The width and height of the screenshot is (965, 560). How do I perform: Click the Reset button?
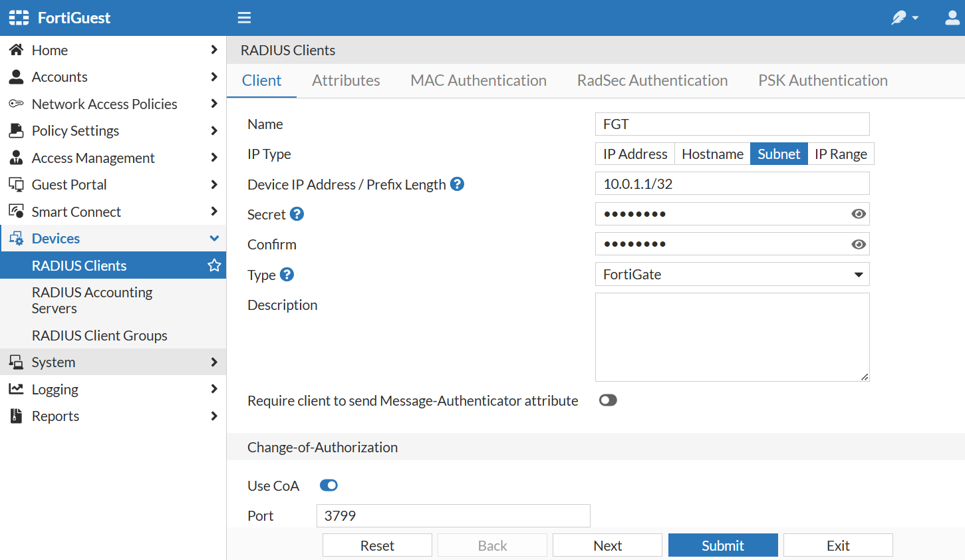[x=376, y=545]
